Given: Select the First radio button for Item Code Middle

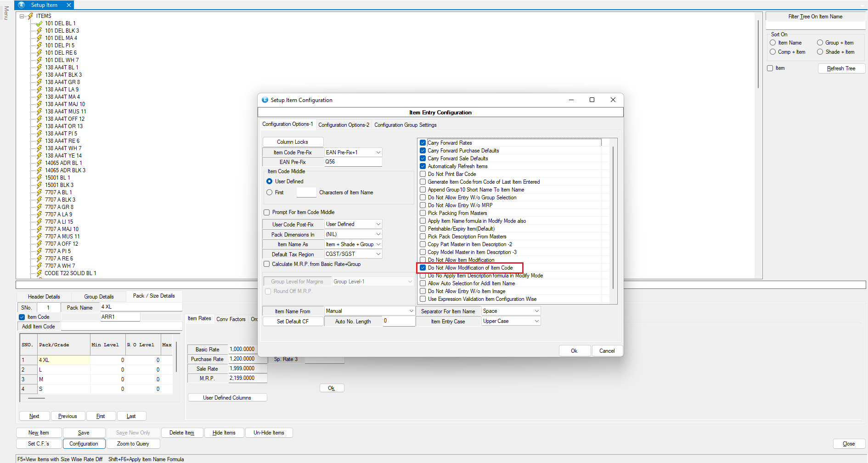Looking at the screenshot, I should [270, 192].
